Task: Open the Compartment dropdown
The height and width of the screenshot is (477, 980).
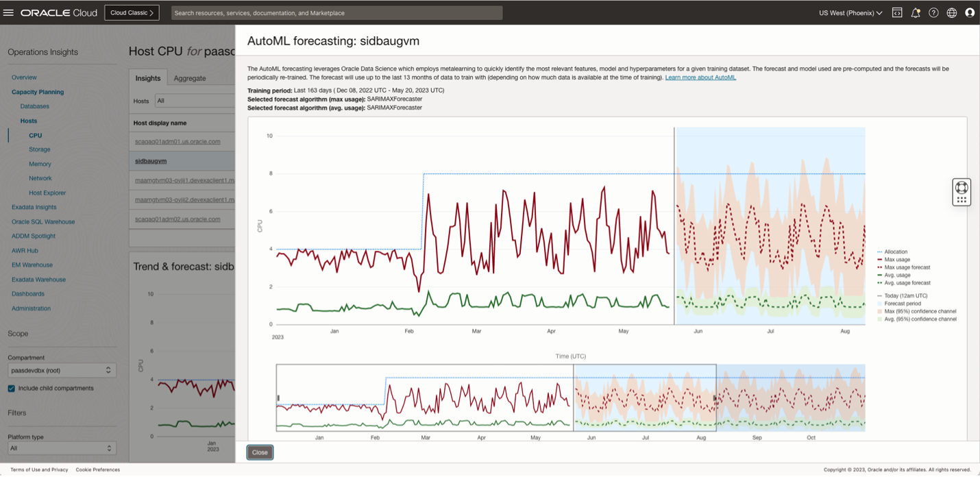Action: click(x=62, y=370)
